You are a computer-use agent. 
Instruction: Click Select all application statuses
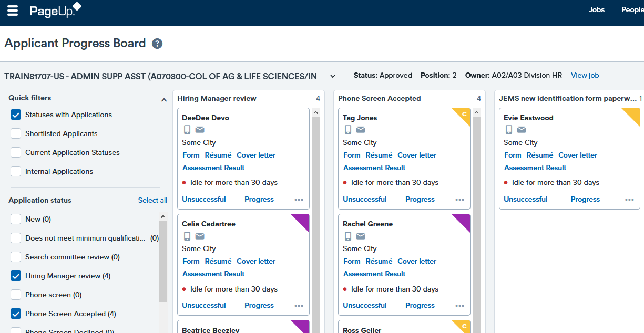click(152, 200)
